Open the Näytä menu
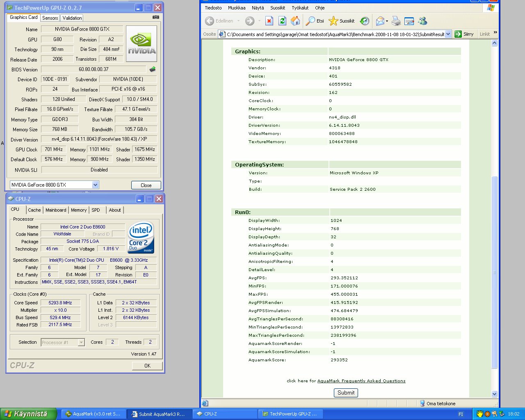Viewport: 525px width, 420px height. 258,8
